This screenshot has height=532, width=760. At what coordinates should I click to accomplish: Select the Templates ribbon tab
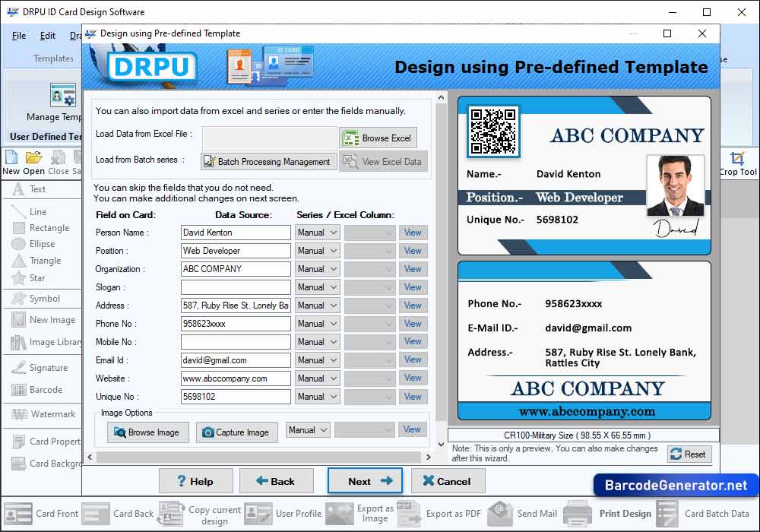pos(53,59)
